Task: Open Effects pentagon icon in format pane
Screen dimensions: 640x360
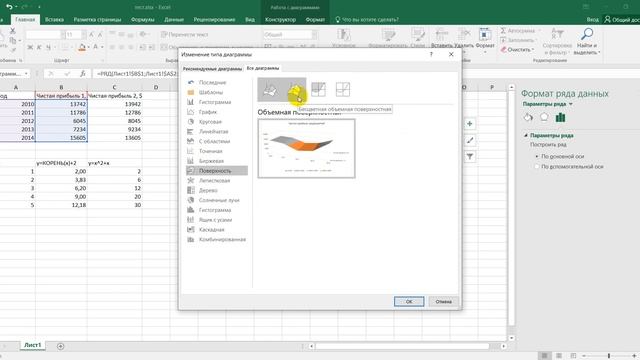Action: (x=544, y=118)
